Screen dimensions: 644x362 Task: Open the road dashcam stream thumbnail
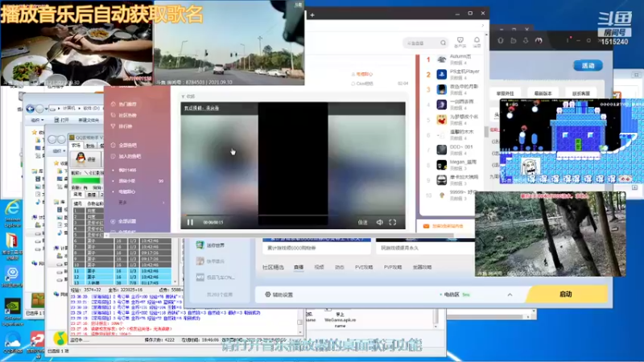pyautogui.click(x=229, y=43)
